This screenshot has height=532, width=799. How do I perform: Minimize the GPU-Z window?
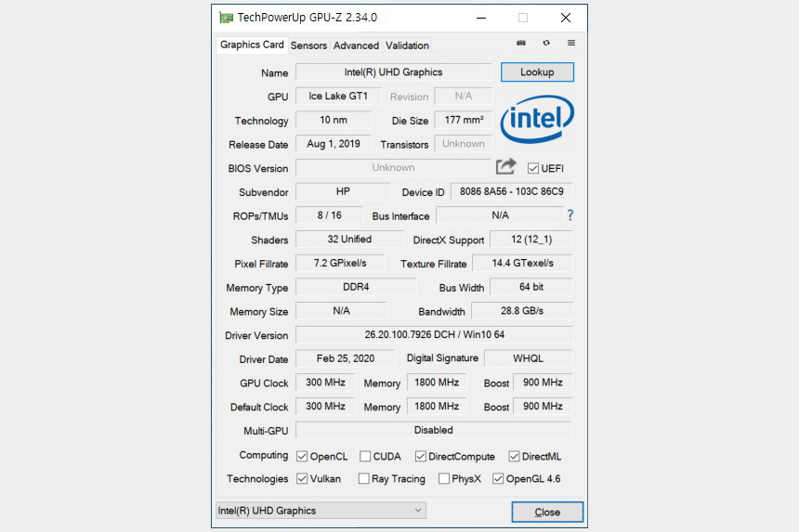click(x=481, y=18)
